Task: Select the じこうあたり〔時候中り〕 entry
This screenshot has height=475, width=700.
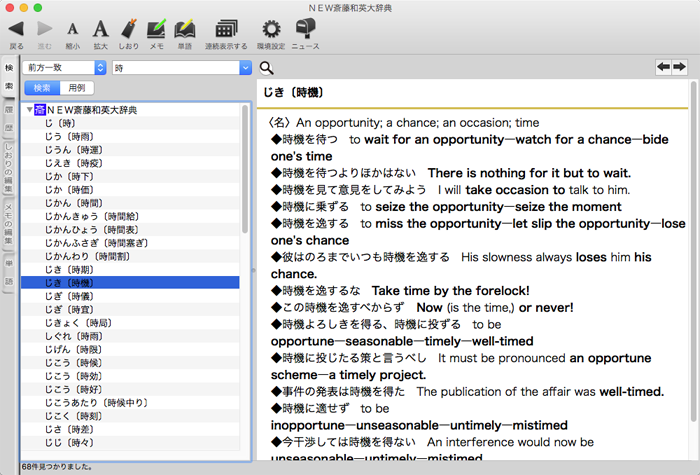Action: click(130, 403)
